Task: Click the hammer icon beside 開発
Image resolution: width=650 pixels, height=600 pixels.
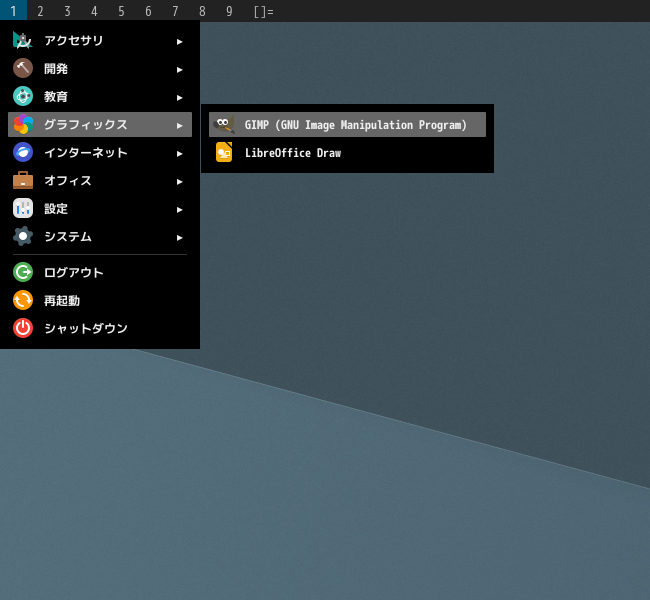Action: 23,68
